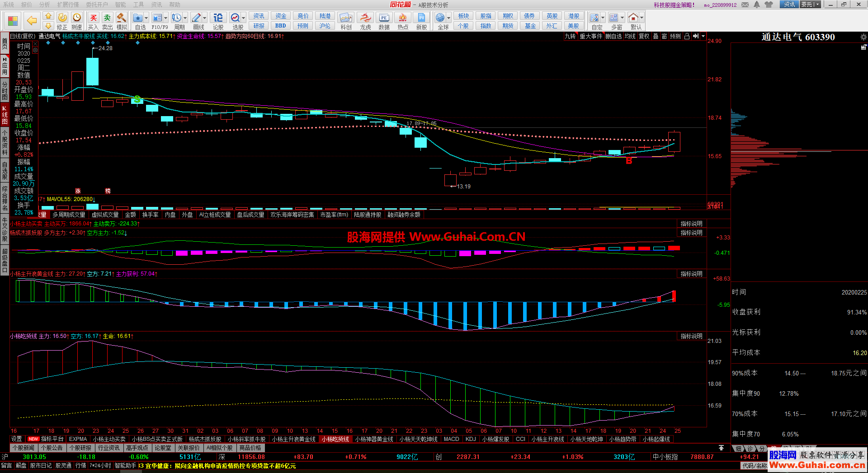Expand the F10/F9 dropdown arrow
Viewport: 868px width, 473px height.
click(166, 18)
